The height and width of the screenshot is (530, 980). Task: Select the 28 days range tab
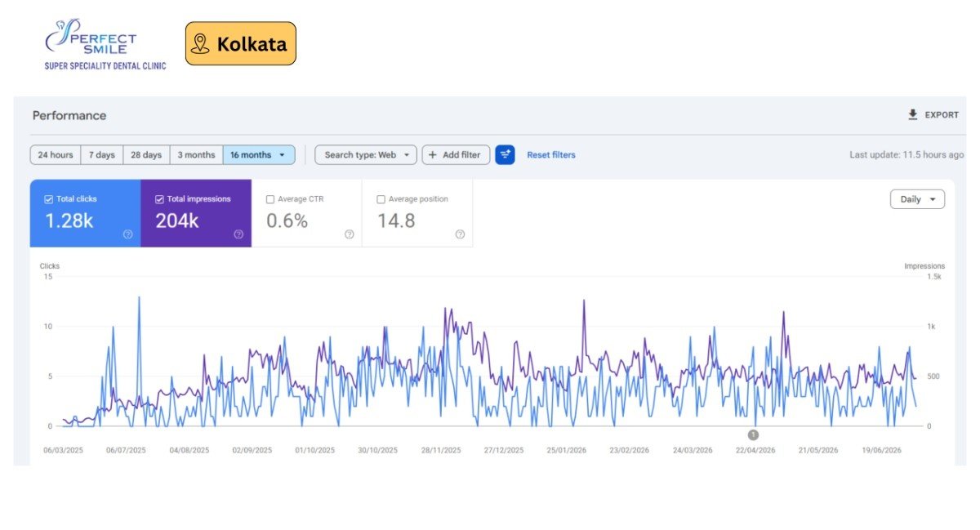pyautogui.click(x=146, y=155)
